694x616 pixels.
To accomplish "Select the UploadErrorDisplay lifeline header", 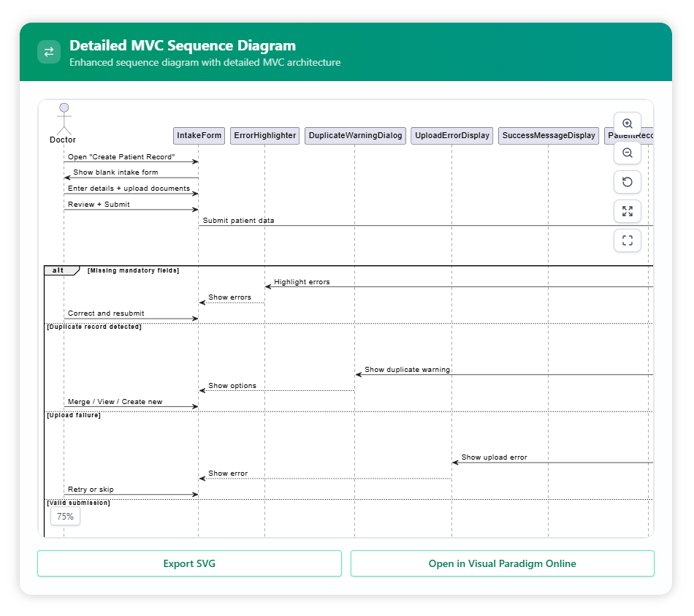I will coord(451,135).
